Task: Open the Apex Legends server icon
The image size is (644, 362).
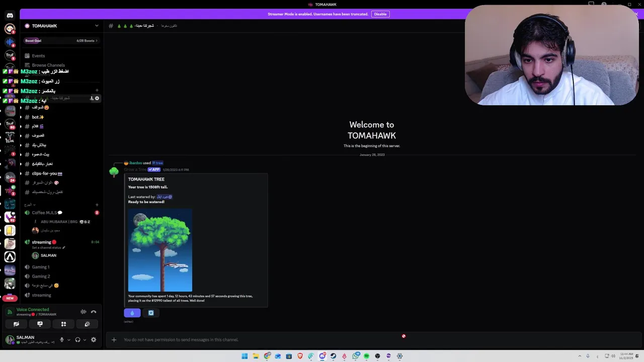Action: point(10,257)
